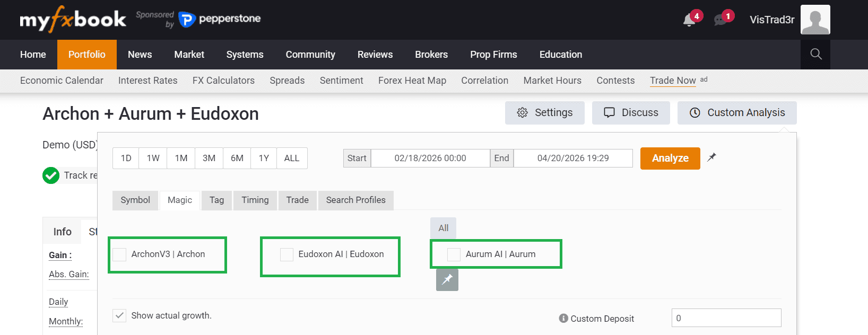This screenshot has width=868, height=335.
Task: Click the Custom Deposit input field
Action: pos(726,318)
